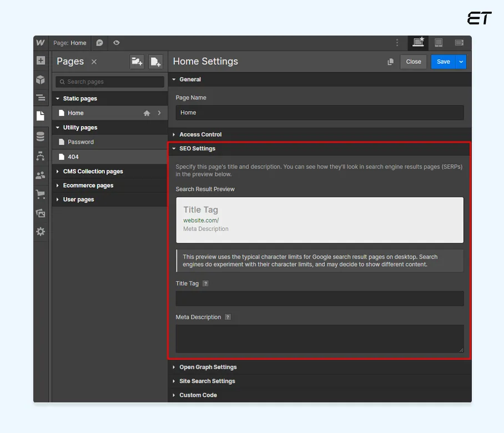Open the Ecommerce cart panel
504x433 pixels.
[x=41, y=194]
